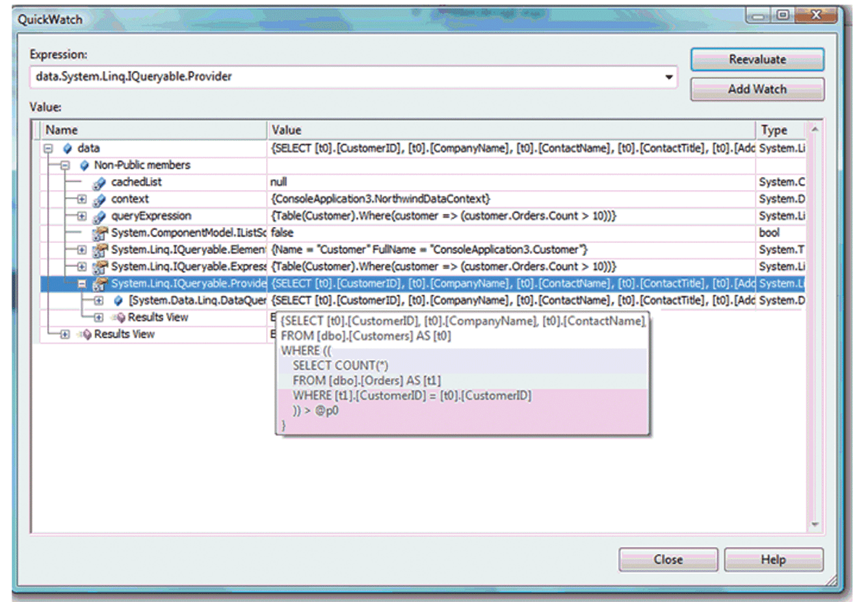Expand the context node
This screenshot has height=602, width=868.
tap(81, 199)
